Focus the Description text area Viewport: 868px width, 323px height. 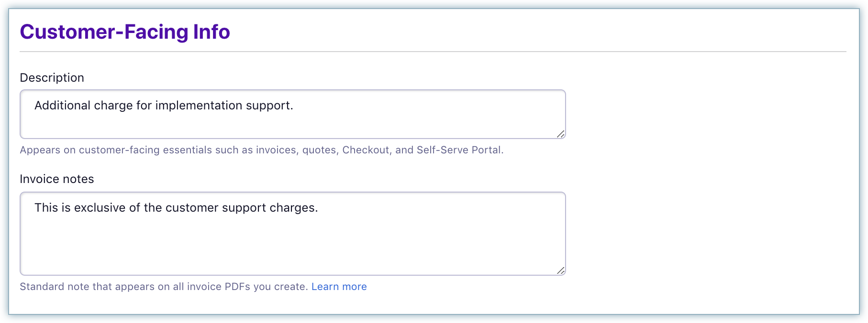[x=293, y=114]
